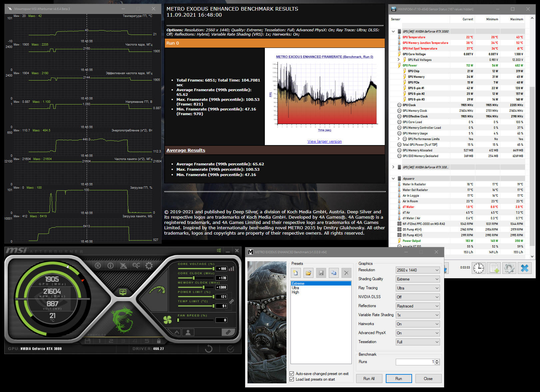Expand the GPU Rail Voltages row
This screenshot has width=540, height=392.
(x=399, y=60)
